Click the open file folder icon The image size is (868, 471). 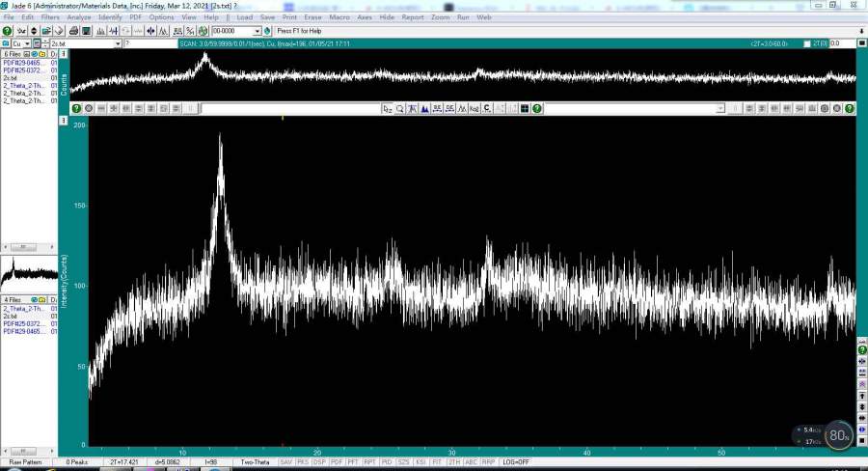(x=46, y=31)
